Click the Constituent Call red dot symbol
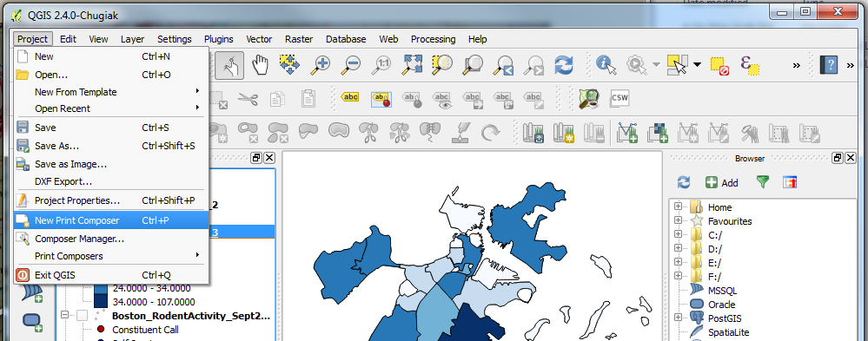 point(101,330)
